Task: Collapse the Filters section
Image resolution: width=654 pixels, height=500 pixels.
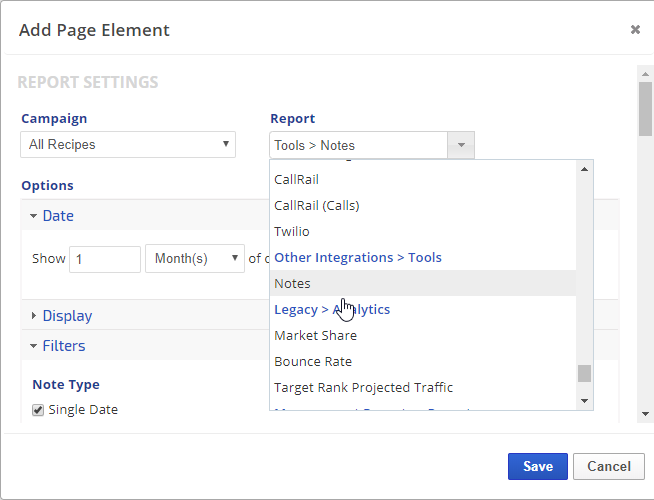Action: pyautogui.click(x=63, y=346)
